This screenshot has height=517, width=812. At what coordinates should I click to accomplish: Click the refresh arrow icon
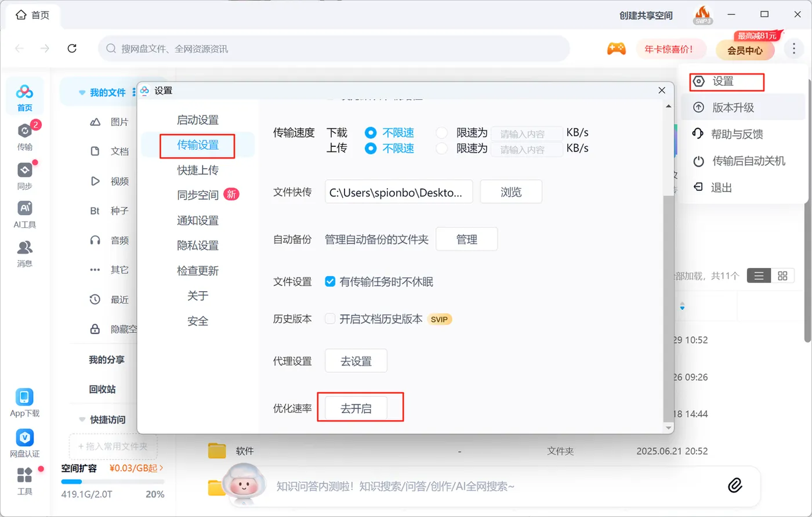[x=72, y=49]
